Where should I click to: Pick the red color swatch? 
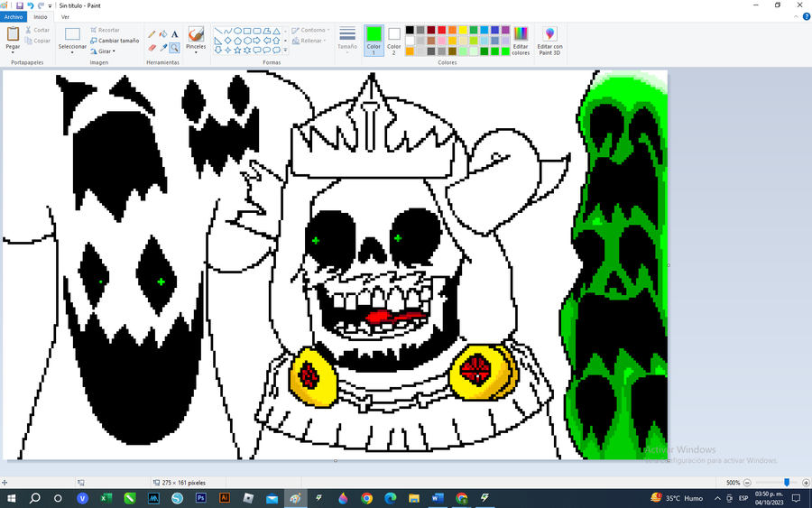[x=442, y=30]
